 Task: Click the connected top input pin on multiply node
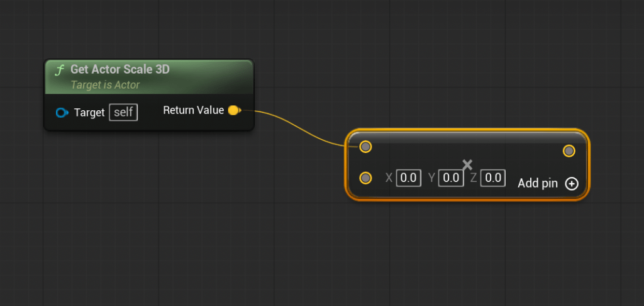pos(365,147)
